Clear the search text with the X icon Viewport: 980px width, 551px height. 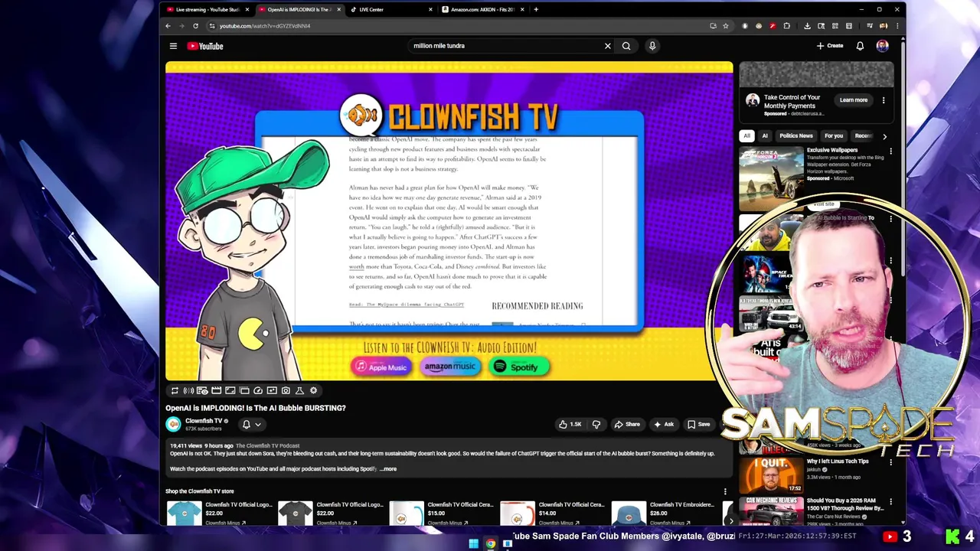(608, 46)
